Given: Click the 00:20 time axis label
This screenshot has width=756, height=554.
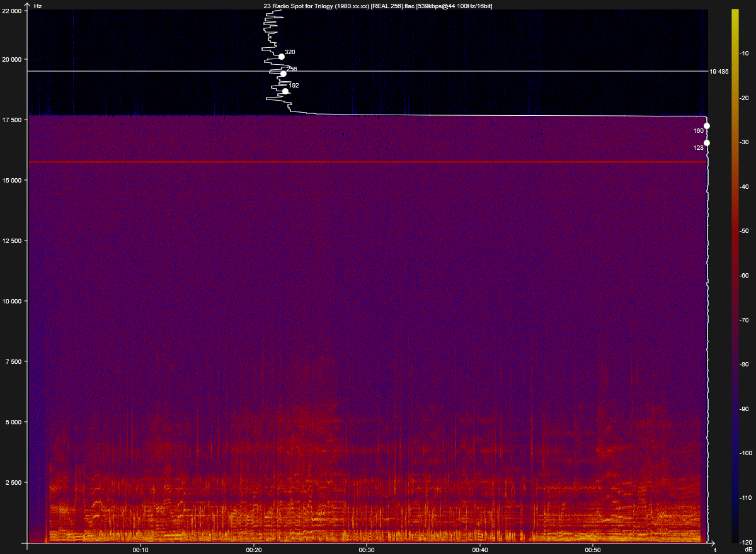Looking at the screenshot, I should (x=254, y=550).
